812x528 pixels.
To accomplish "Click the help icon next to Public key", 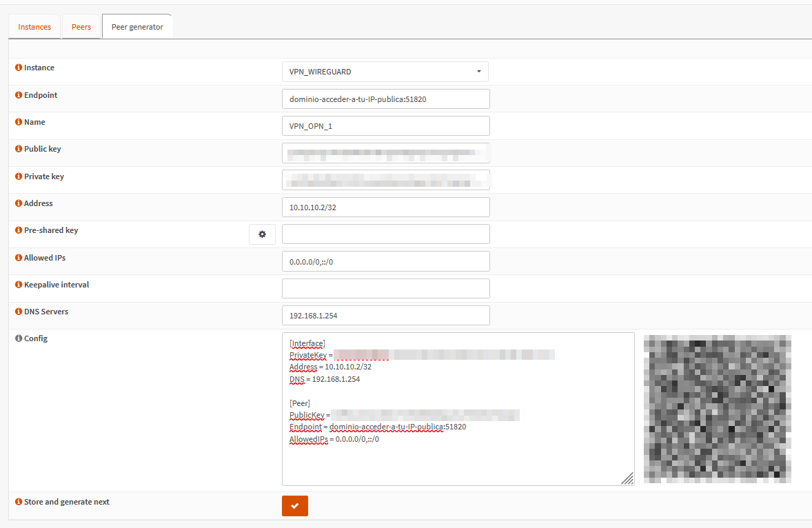I will click(19, 149).
